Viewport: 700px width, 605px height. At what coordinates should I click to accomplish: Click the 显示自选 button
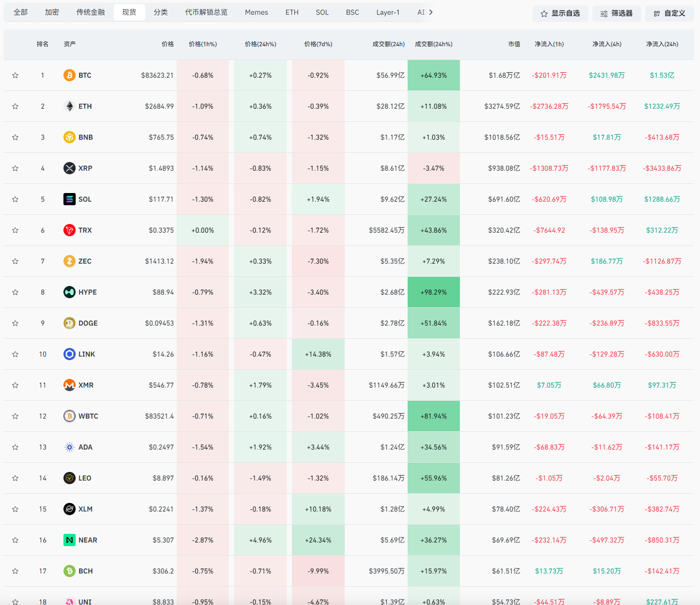pos(560,14)
